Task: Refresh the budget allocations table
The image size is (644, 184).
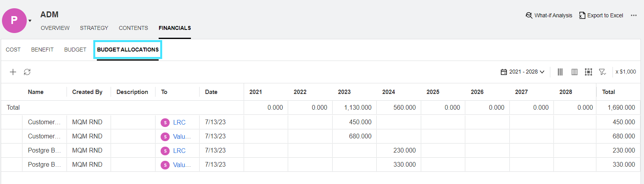Action: click(27, 72)
